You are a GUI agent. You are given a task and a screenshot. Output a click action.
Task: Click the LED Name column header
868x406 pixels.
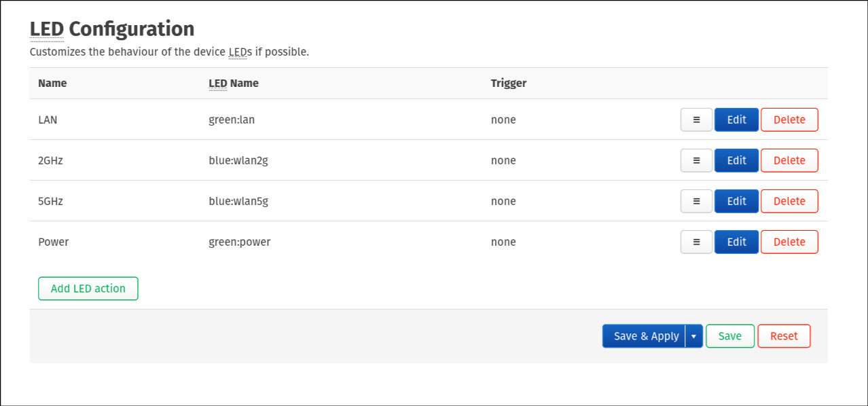[234, 84]
